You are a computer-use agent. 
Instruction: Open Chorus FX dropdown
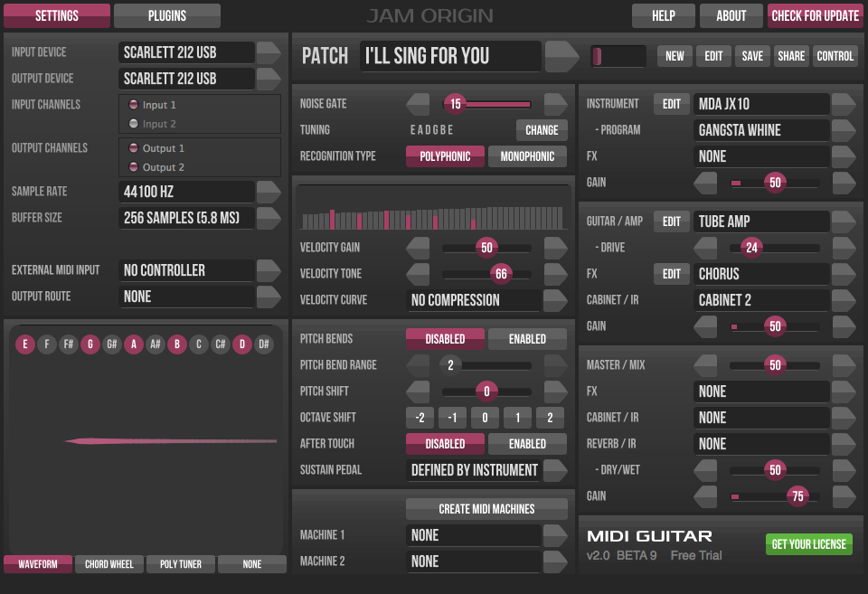844,273
